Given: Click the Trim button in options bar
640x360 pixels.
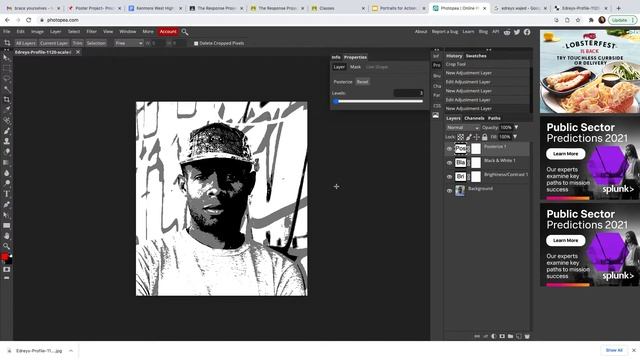Looking at the screenshot, I should click(78, 43).
